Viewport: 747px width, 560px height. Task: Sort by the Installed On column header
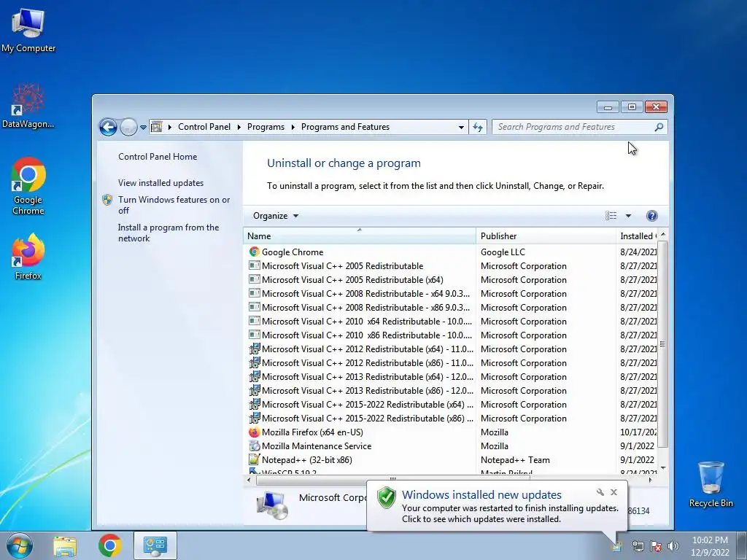pyautogui.click(x=637, y=236)
